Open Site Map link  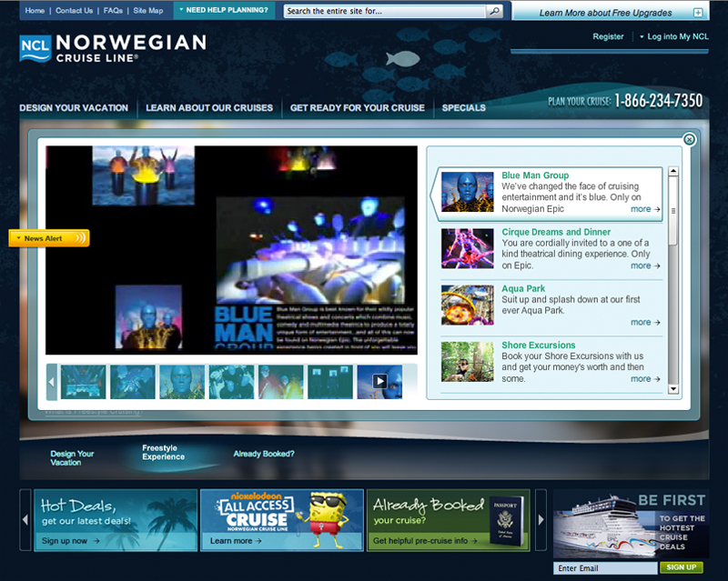tap(148, 10)
